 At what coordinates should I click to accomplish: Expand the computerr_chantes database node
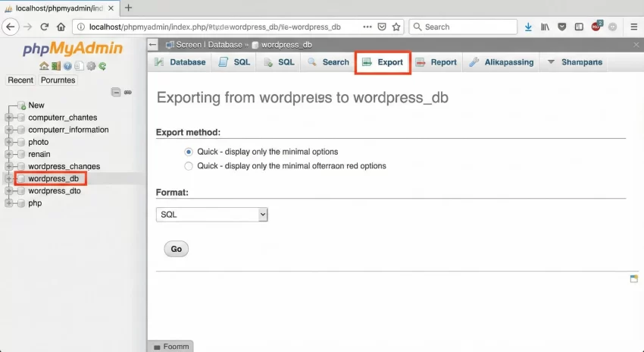[8, 118]
